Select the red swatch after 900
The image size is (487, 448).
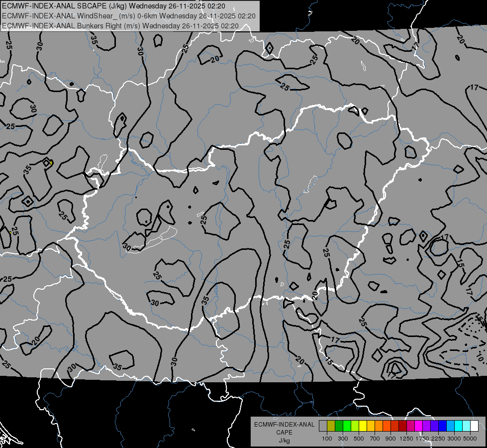(x=395, y=426)
